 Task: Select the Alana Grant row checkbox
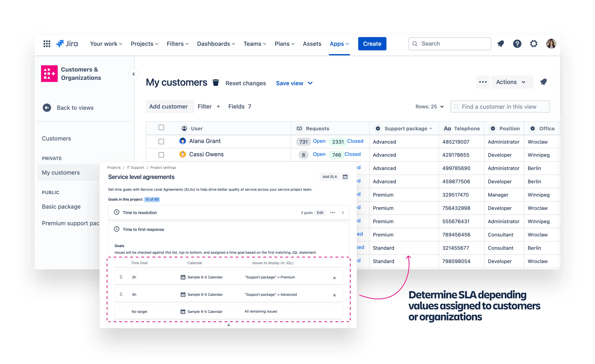(x=161, y=142)
